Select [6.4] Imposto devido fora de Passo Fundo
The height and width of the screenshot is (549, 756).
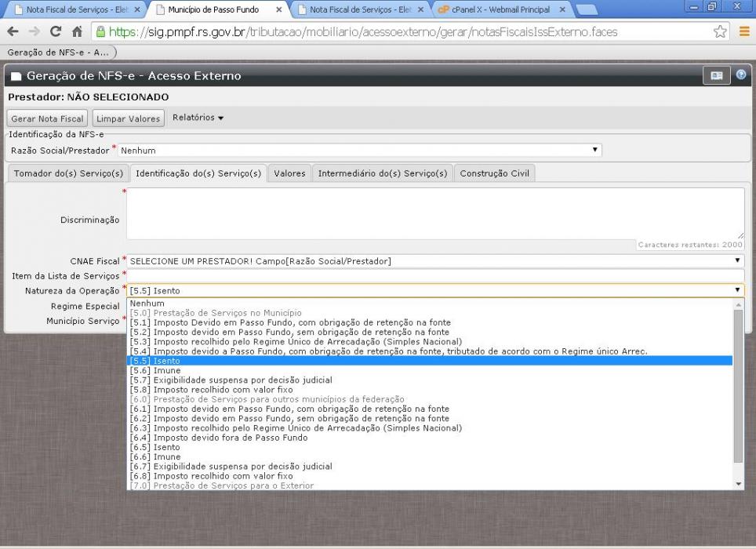[430, 438]
